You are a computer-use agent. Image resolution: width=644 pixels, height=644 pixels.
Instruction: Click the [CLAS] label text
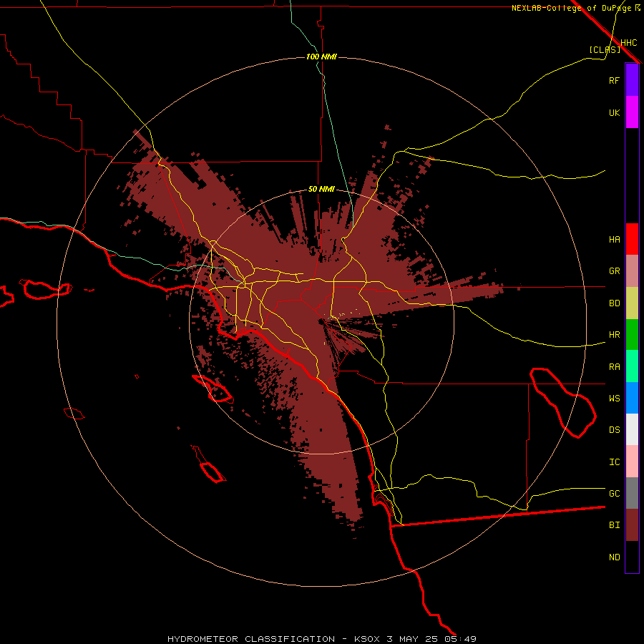coord(605,49)
